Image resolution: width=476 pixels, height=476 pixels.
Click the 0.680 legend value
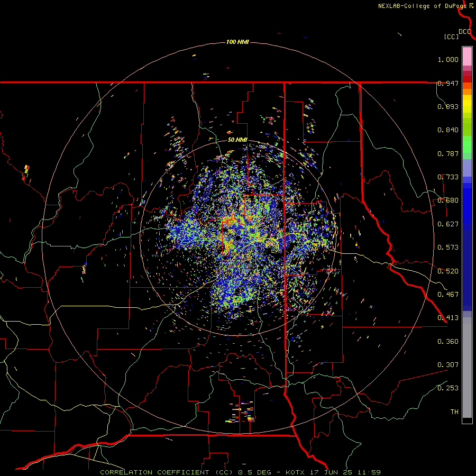point(448,200)
